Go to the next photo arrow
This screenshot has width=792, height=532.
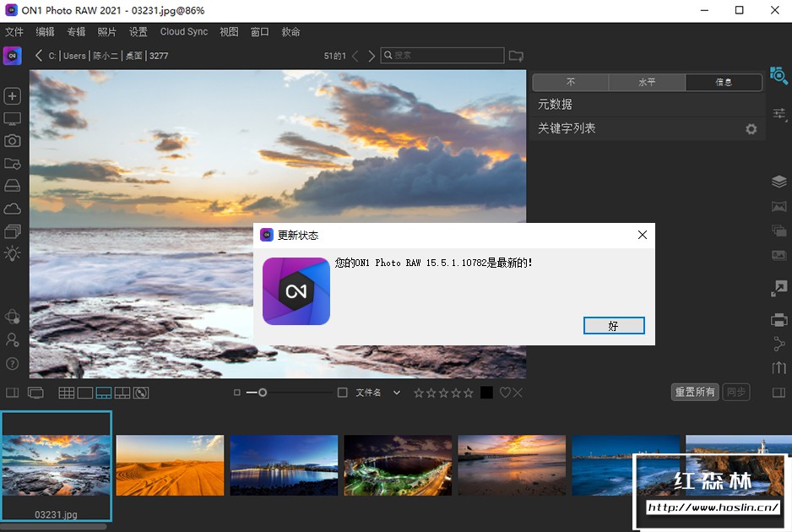pyautogui.click(x=372, y=56)
